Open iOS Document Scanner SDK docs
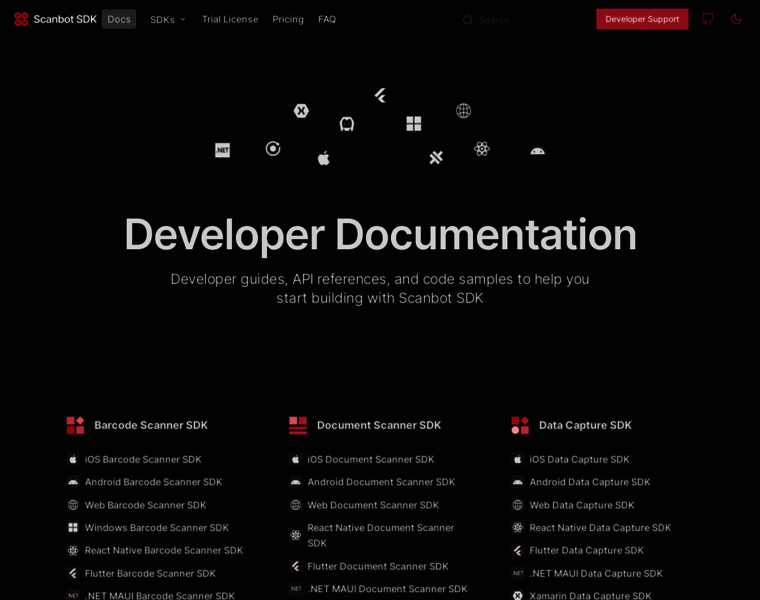Viewport: 760px width, 600px height. (x=370, y=459)
